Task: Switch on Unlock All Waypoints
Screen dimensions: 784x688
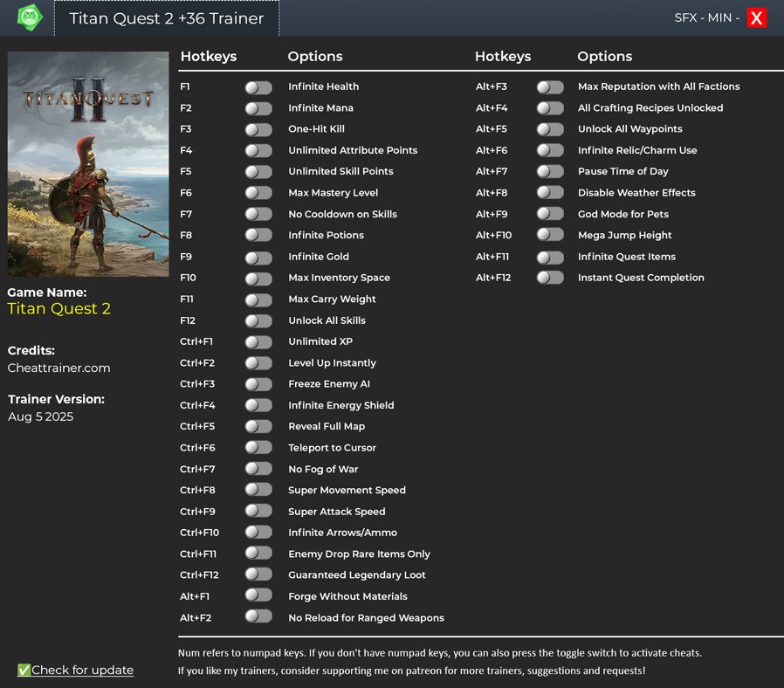Action: (550, 129)
